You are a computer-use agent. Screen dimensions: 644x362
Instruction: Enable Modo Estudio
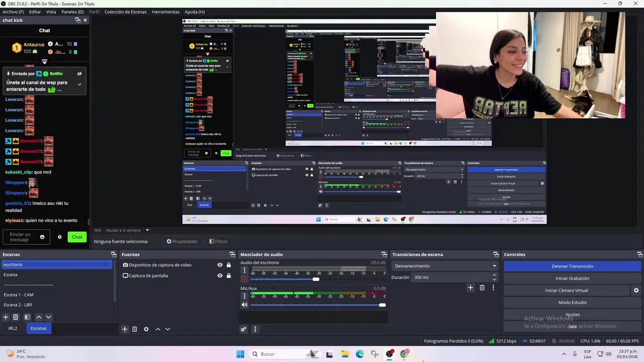pos(573,303)
